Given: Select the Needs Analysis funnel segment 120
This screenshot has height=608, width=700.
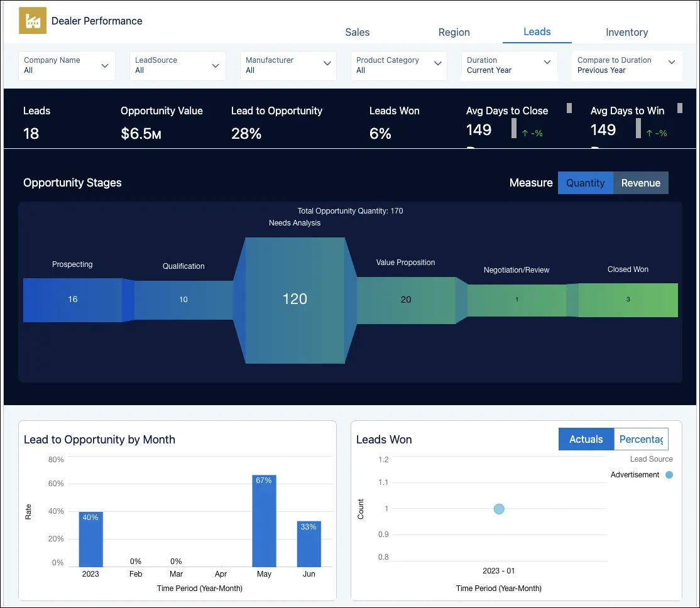Looking at the screenshot, I should (x=295, y=300).
